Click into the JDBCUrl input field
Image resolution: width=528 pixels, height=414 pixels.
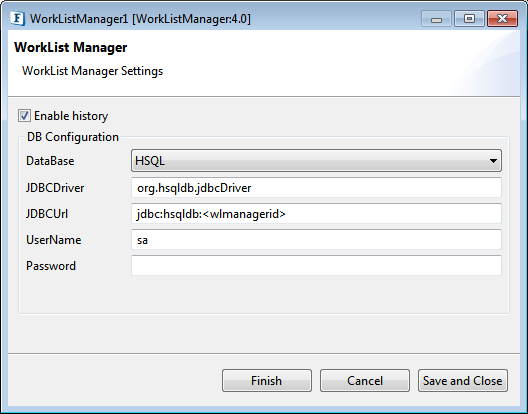point(316,214)
